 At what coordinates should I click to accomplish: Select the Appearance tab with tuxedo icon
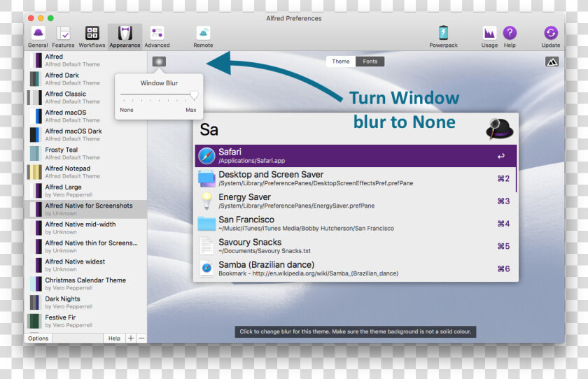pos(125,37)
